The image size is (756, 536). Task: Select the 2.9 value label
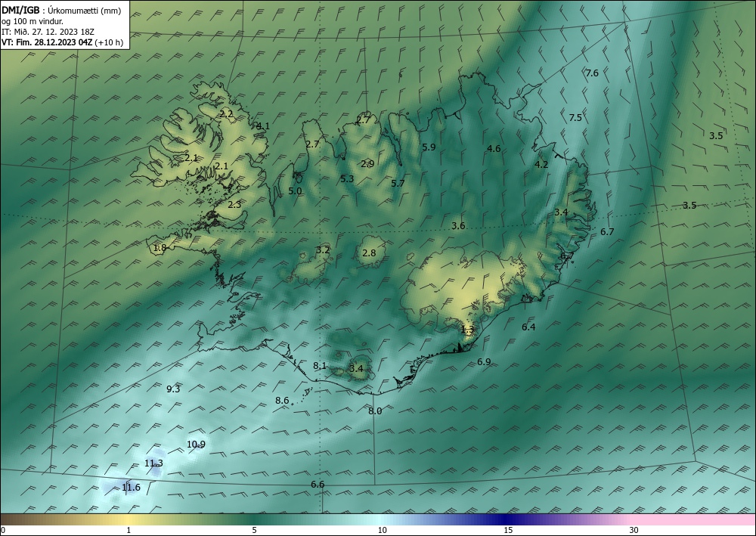pos(367,163)
